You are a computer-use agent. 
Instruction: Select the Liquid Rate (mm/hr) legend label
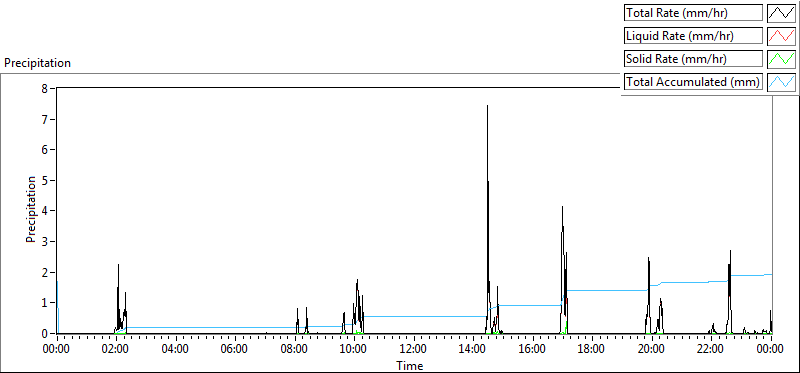tap(694, 36)
